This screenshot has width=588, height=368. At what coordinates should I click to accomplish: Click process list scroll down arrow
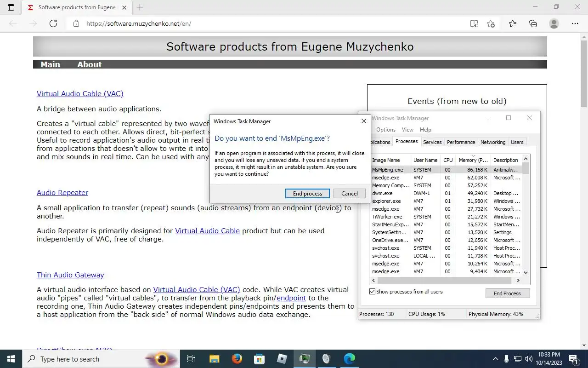coord(526,272)
